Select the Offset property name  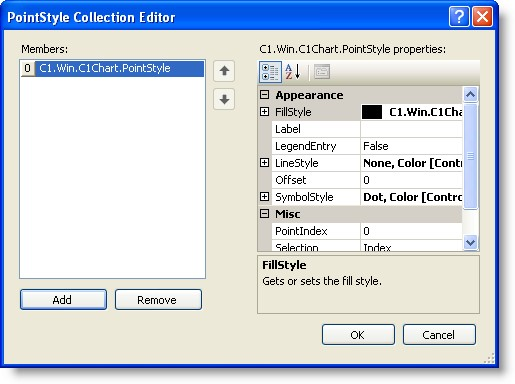coord(316,180)
